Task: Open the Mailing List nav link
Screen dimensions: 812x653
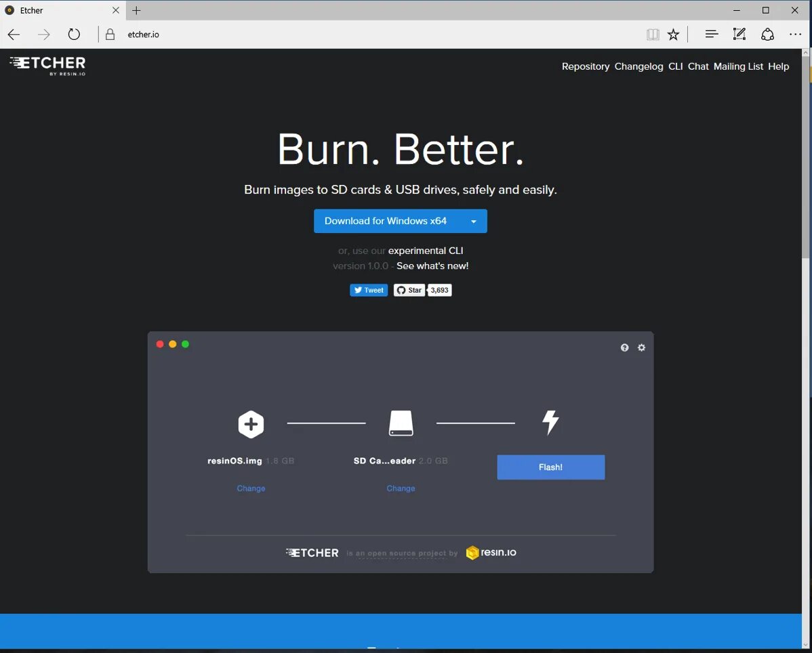Action: click(x=738, y=66)
